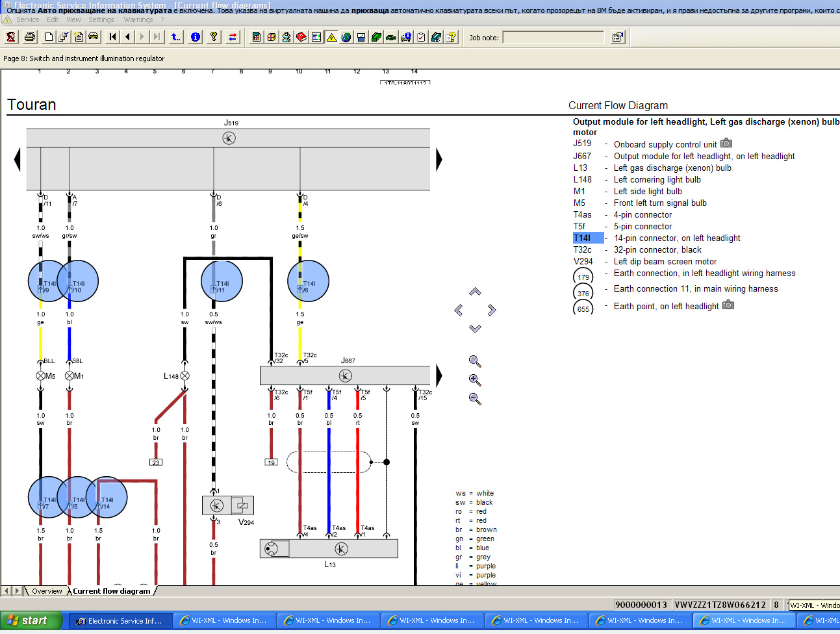Click J667 in the component legend
The width and height of the screenshot is (840, 634).
(582, 157)
